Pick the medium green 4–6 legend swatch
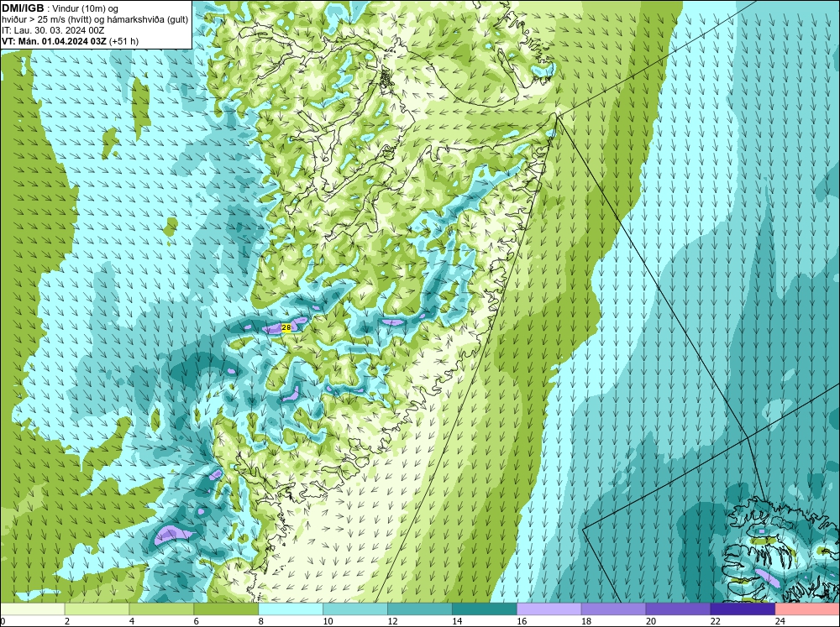The image size is (840, 627). 161,609
